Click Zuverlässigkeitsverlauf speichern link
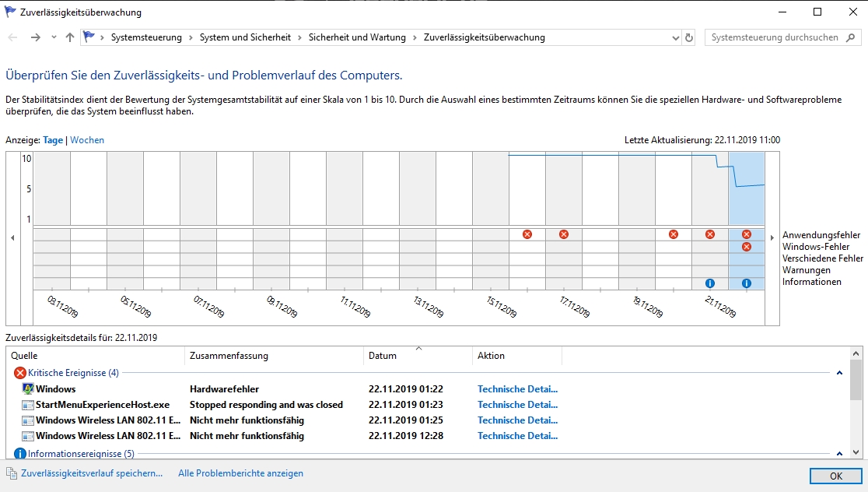This screenshot has width=868, height=492. (x=92, y=473)
